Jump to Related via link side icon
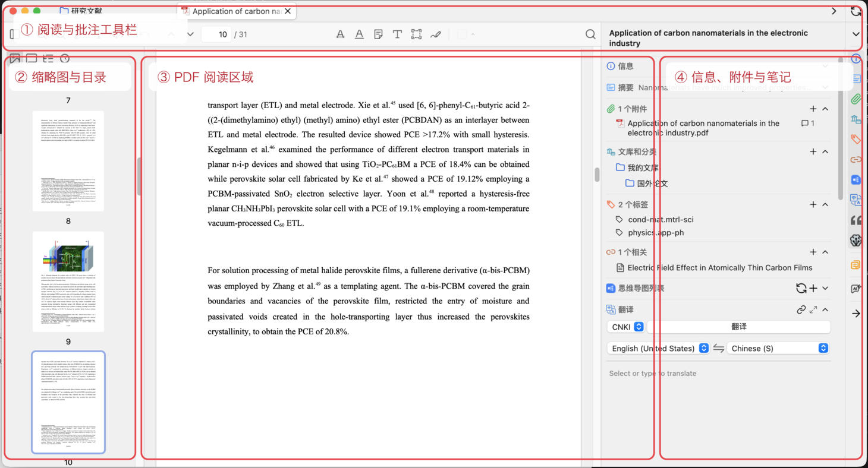Image resolution: width=868 pixels, height=468 pixels. (856, 160)
